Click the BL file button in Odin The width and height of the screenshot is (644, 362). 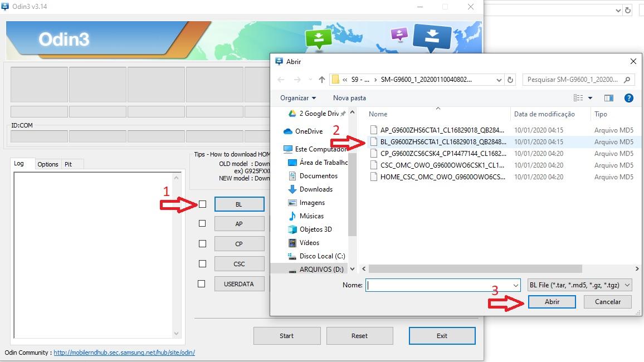(239, 204)
